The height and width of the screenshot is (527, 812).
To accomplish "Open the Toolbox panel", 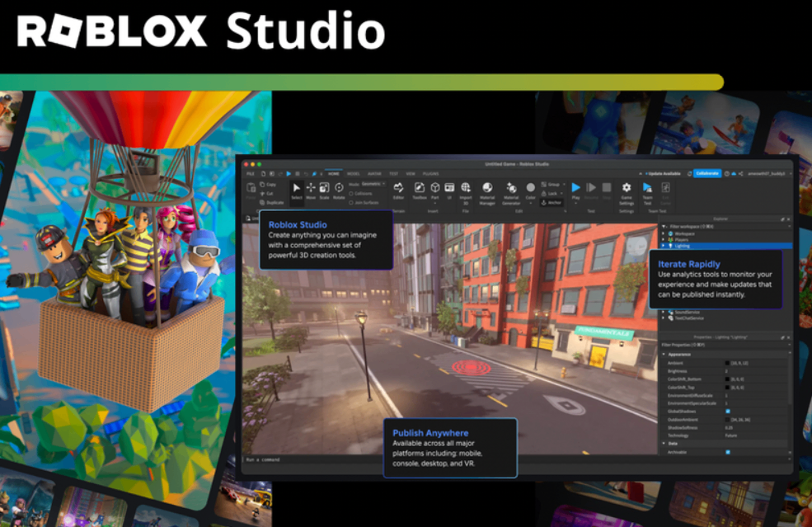I will coord(420,191).
